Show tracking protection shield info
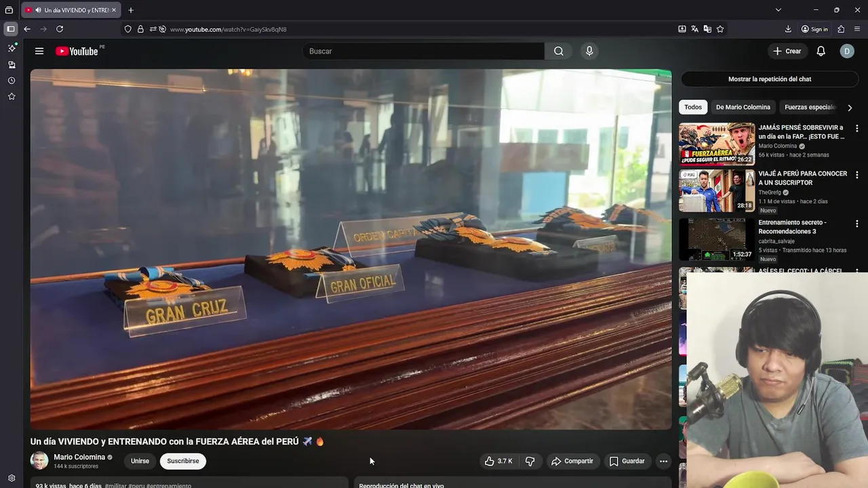Image resolution: width=868 pixels, height=488 pixels. [x=127, y=29]
